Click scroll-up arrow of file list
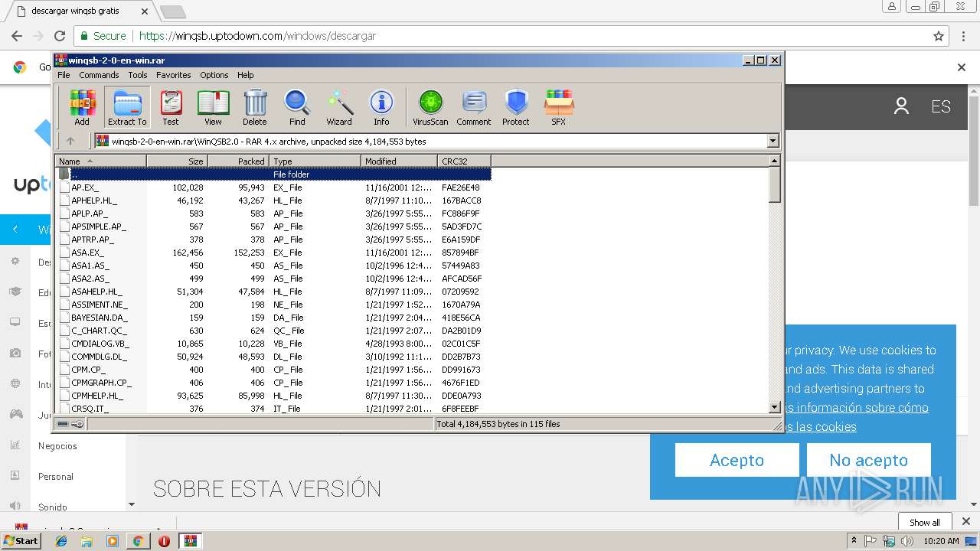This screenshot has width=980, height=551. [774, 161]
